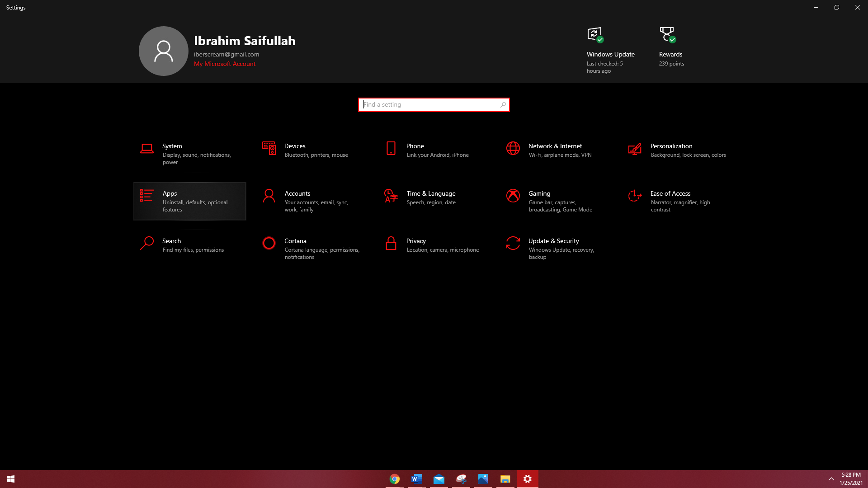
Task: Select the Ease of Access title
Action: (670, 193)
